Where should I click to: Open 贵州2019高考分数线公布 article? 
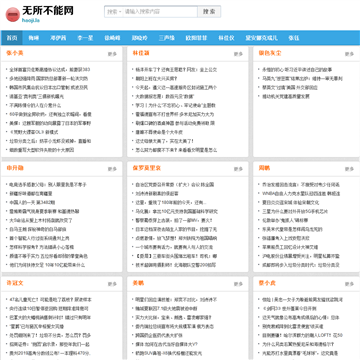click(x=50, y=354)
